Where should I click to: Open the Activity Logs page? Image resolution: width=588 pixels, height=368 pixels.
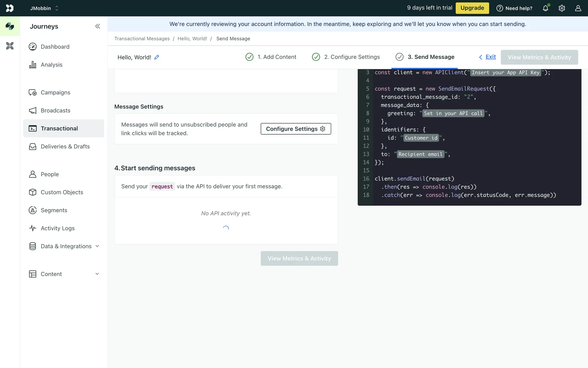[58, 228]
